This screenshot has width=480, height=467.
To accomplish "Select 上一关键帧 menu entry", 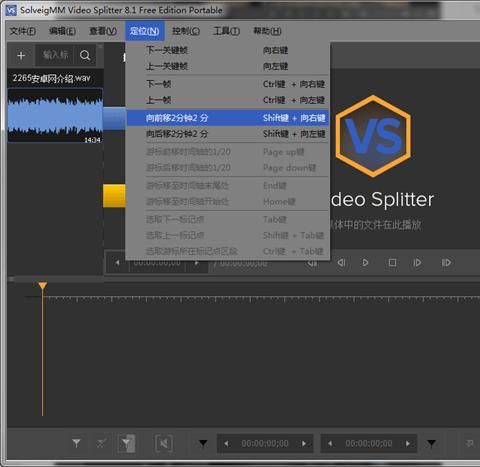I will 228,66.
